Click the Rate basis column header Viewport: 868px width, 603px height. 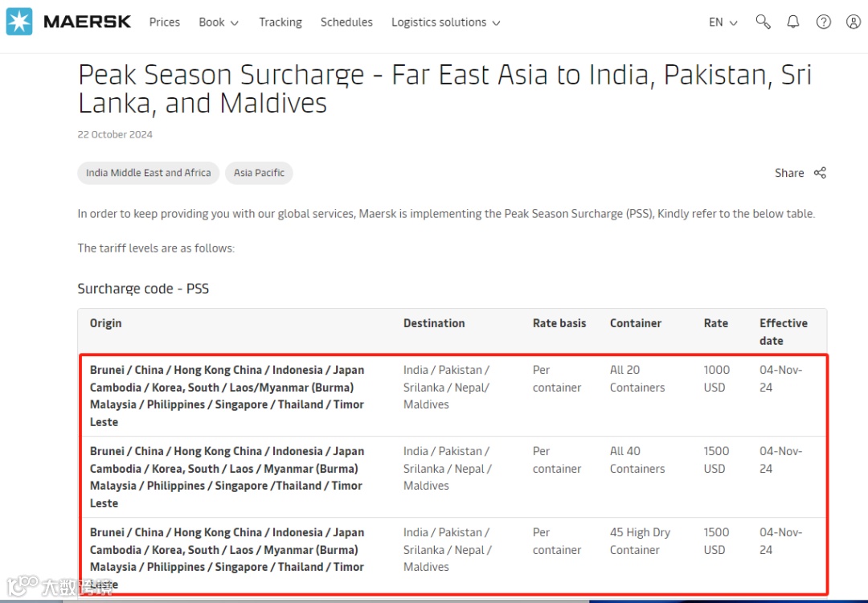559,323
